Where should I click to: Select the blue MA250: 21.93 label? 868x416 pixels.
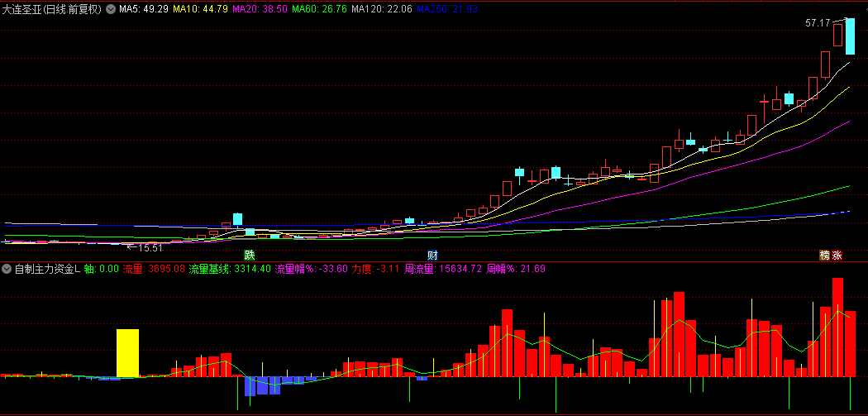pyautogui.click(x=446, y=9)
